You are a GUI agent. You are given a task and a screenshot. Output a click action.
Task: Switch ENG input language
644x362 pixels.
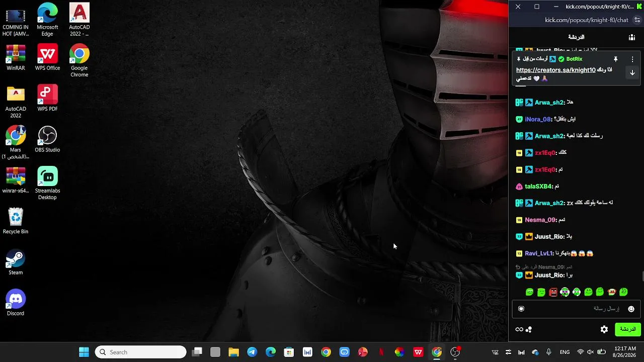565,352
